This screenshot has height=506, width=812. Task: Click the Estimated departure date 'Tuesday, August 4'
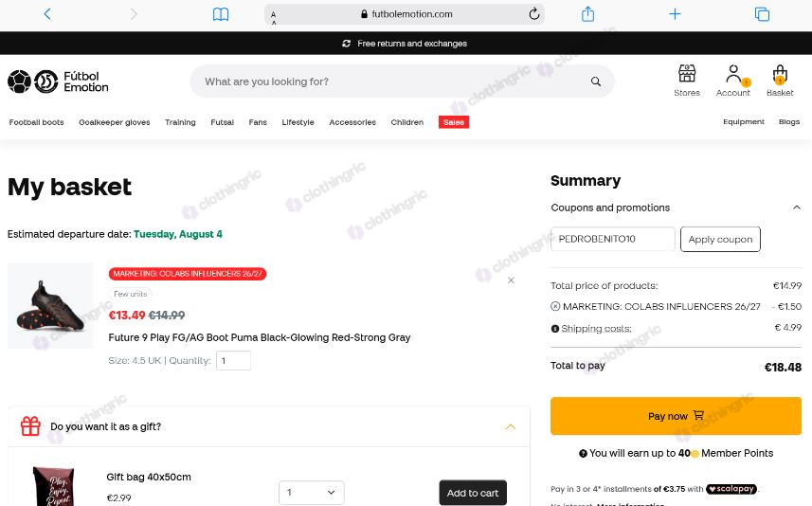tap(178, 234)
